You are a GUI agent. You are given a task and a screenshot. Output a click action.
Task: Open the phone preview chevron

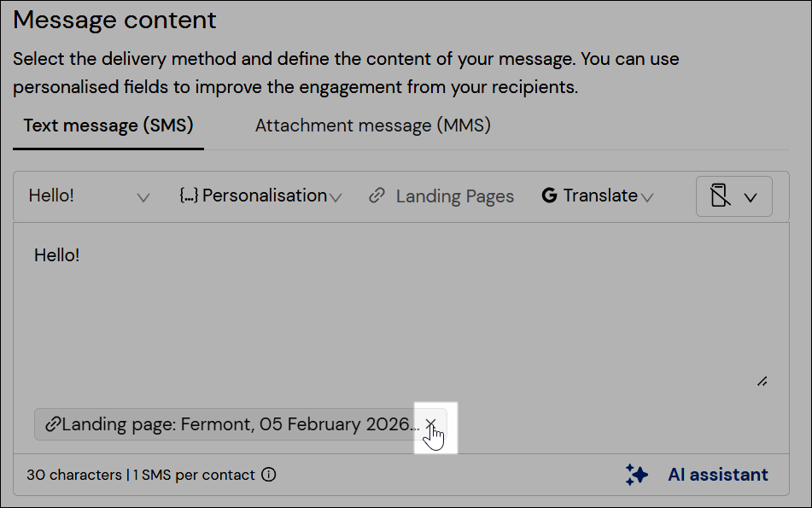point(751,197)
